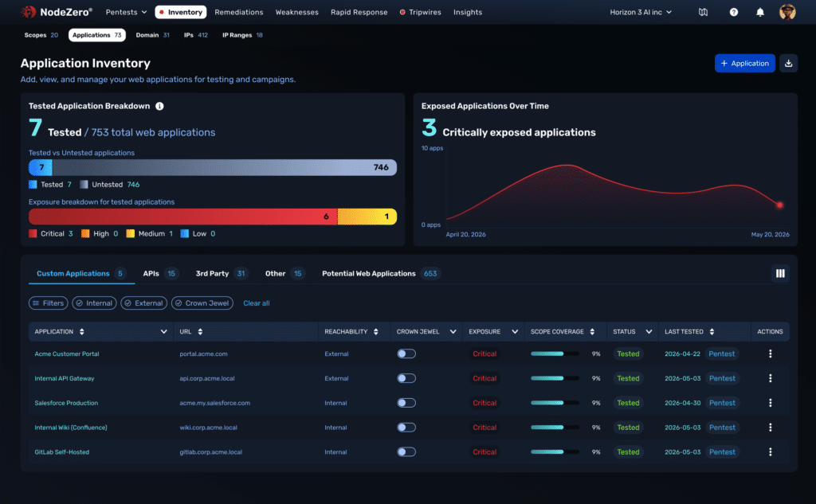Expand the Crown Jewel column filter chevron
Image resolution: width=816 pixels, height=504 pixels.
[453, 332]
